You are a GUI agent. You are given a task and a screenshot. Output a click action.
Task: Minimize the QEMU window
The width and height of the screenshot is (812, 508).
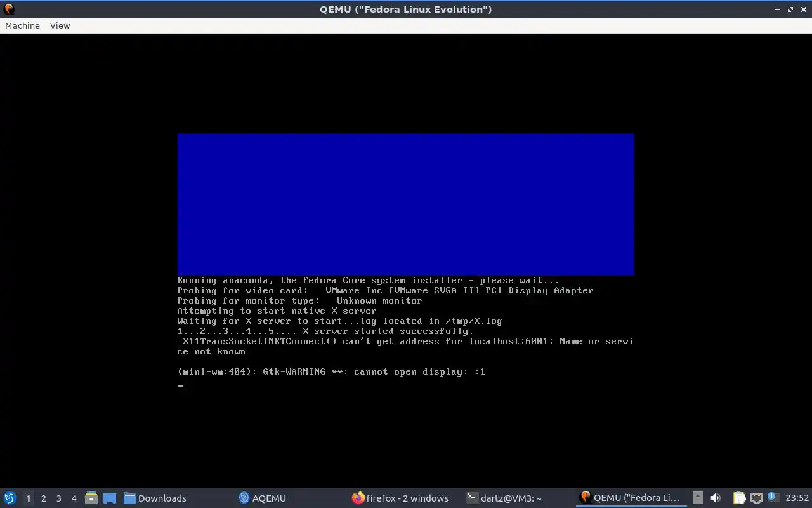pyautogui.click(x=778, y=9)
